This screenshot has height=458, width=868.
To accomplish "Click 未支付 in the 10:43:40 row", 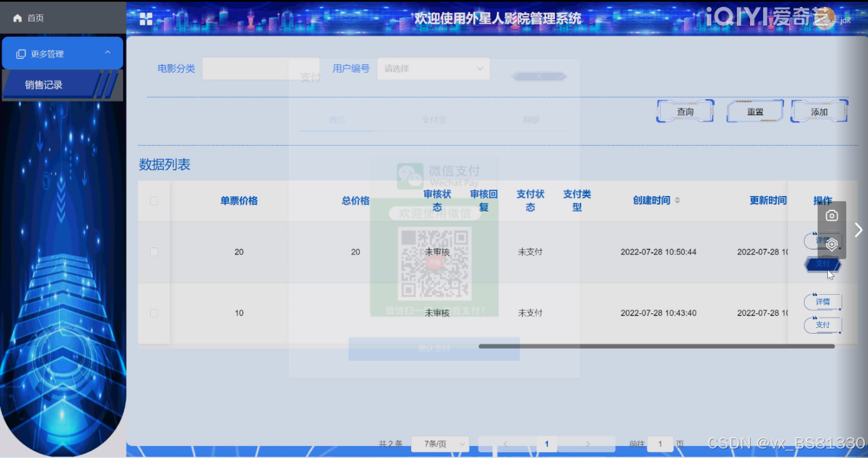I will point(530,313).
